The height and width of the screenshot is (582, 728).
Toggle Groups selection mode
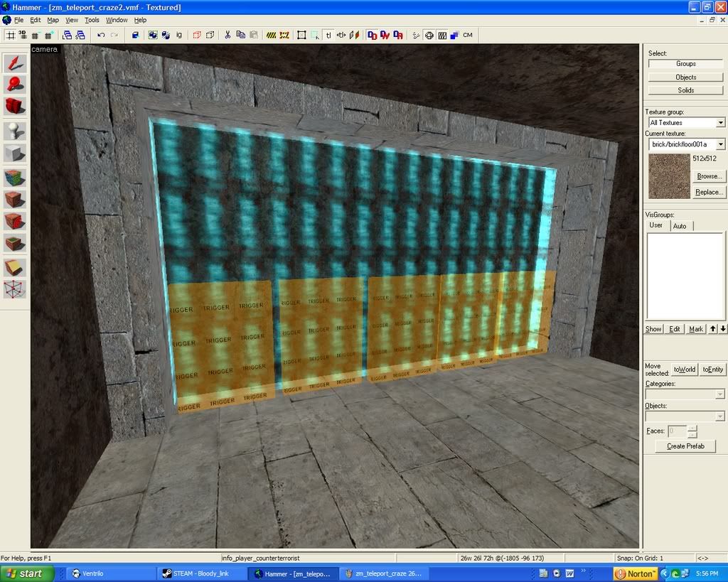click(685, 64)
